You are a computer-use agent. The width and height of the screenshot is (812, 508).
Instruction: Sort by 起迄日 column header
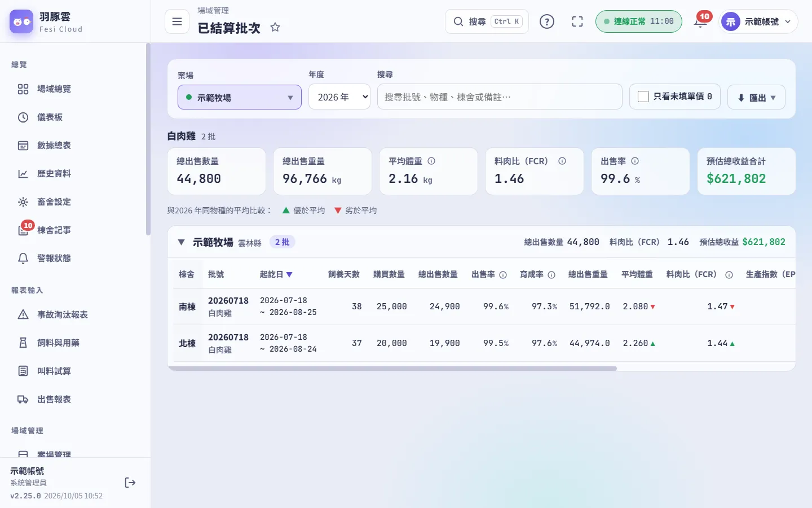click(x=276, y=274)
